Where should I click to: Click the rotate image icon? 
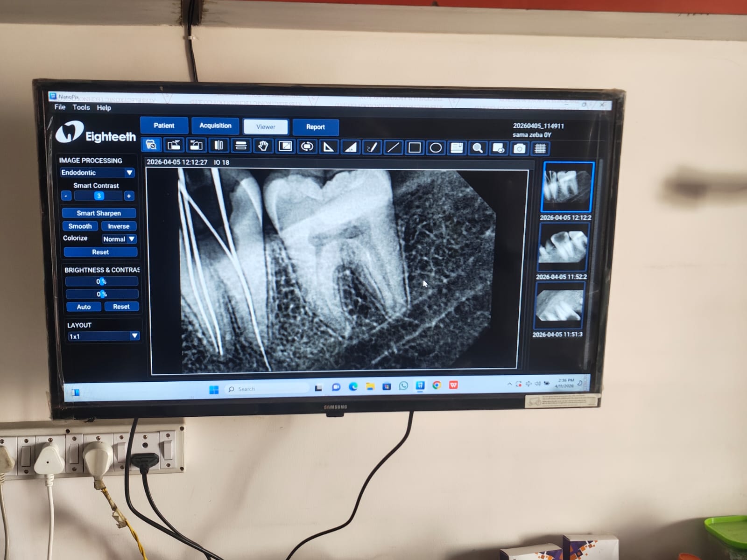[307, 147]
